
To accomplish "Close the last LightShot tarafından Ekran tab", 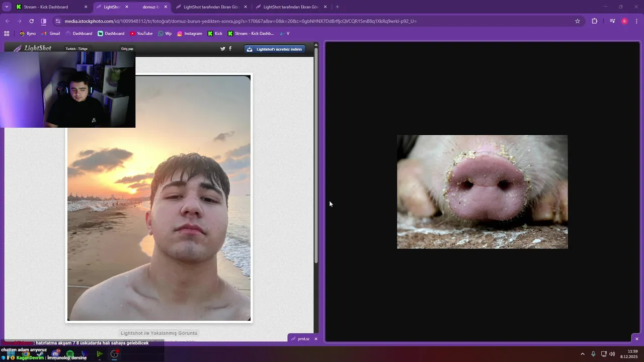I will (x=325, y=7).
